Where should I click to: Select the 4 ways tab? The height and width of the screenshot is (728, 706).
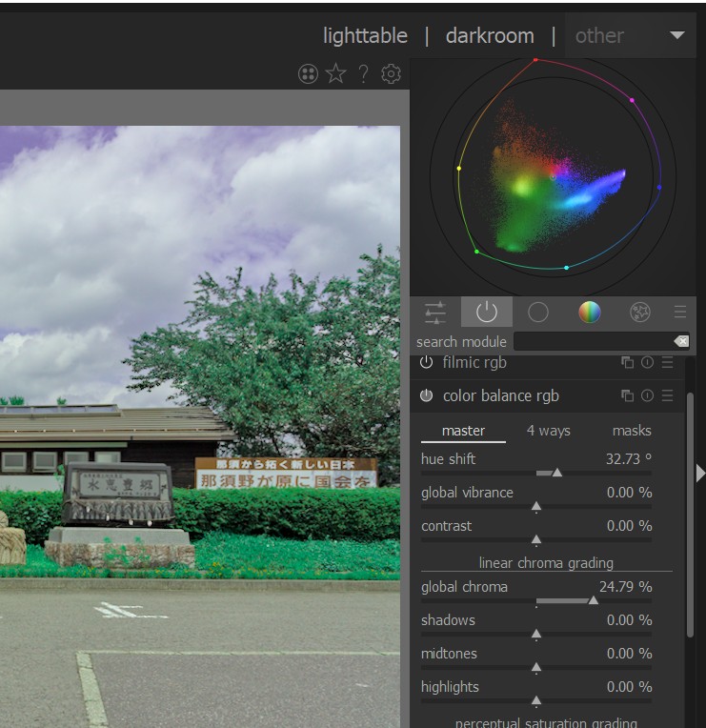tap(548, 431)
